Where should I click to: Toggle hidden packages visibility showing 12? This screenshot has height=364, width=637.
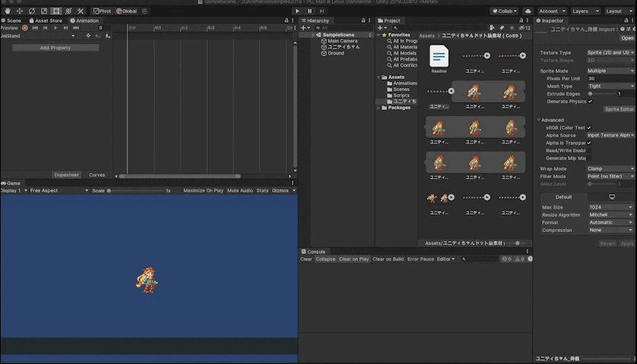pyautogui.click(x=525, y=27)
